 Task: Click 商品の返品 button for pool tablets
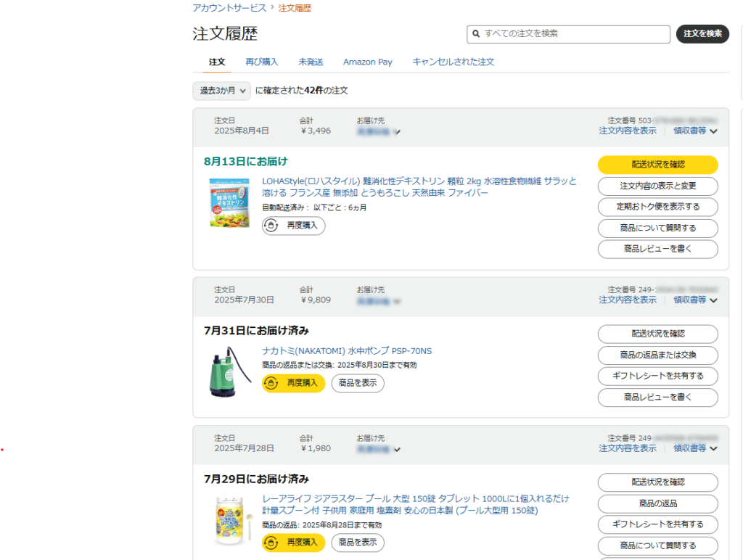pos(657,503)
